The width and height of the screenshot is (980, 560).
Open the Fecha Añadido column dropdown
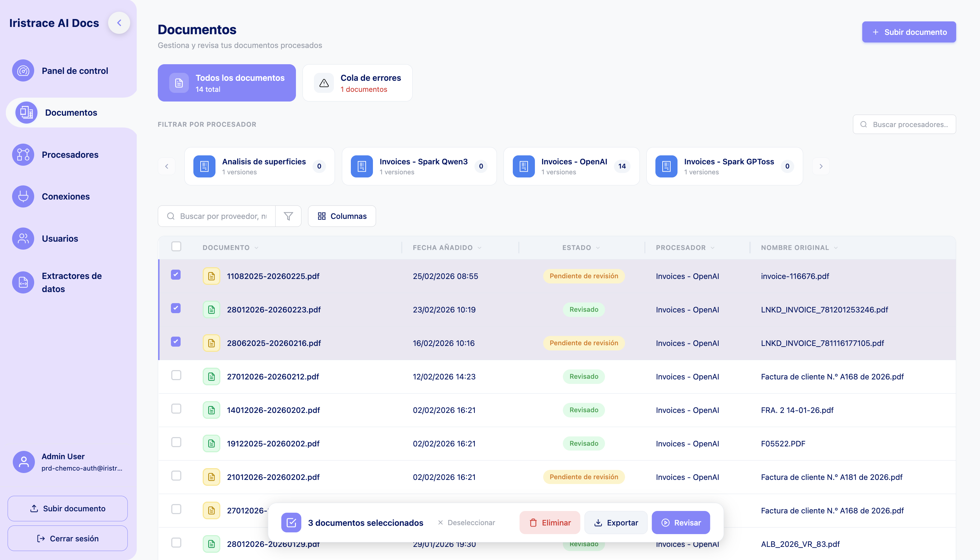pos(479,248)
